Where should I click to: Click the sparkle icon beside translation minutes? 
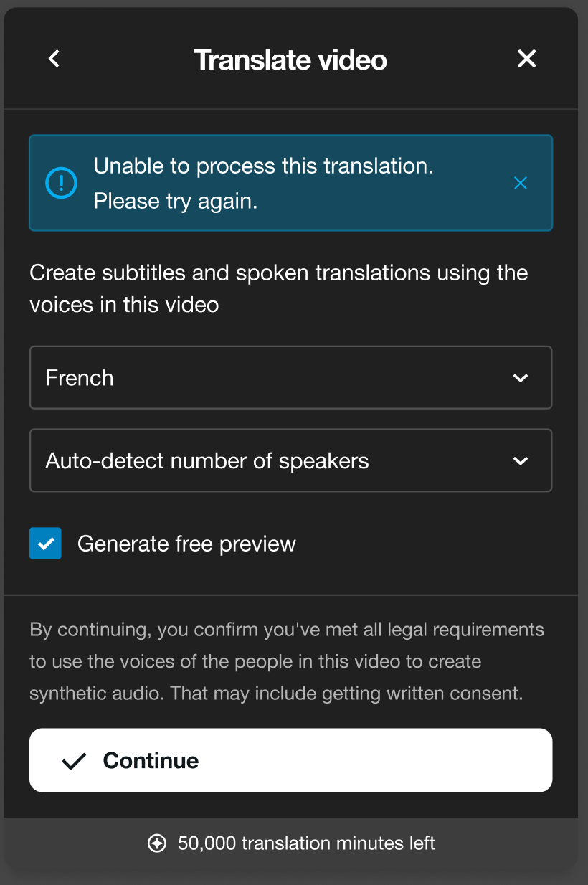156,843
